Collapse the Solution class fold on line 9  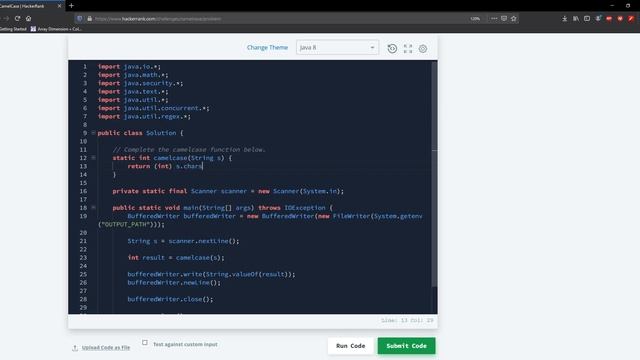(93, 133)
